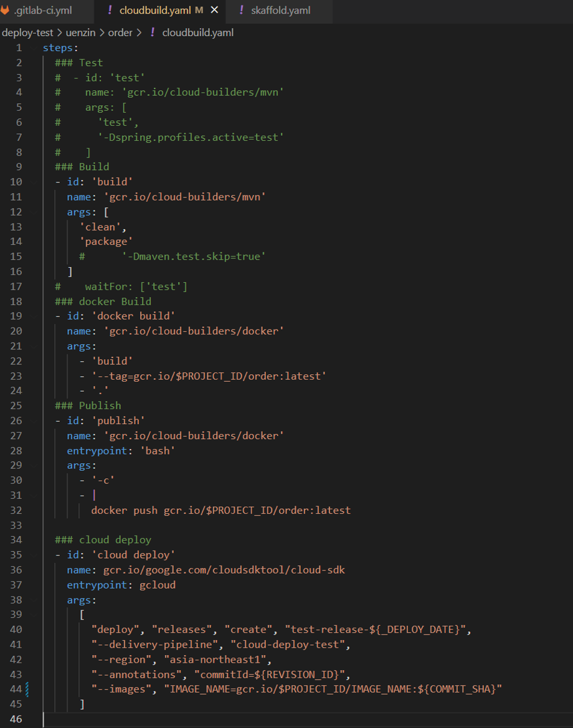Click the 'docker push gcr.io/$PROJECT_ID/order:latest' line
This screenshot has height=728, width=573.
click(220, 510)
